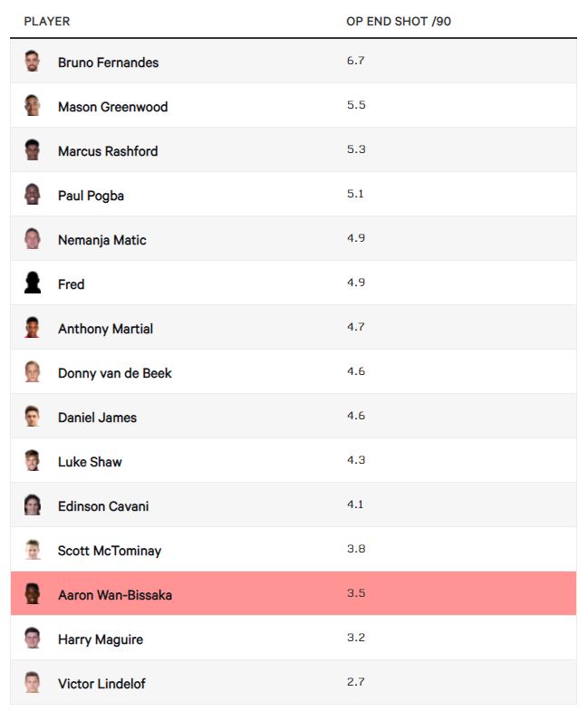Click Anthony Martial's avatar icon
This screenshot has width=588, height=711.
click(x=33, y=328)
